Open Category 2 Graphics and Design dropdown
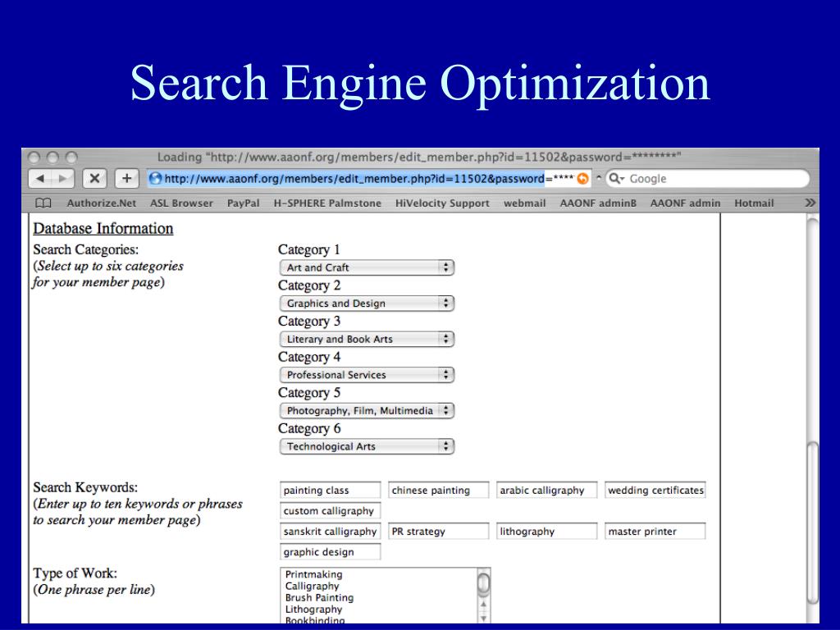Screen dimensions: 840x630 367,304
